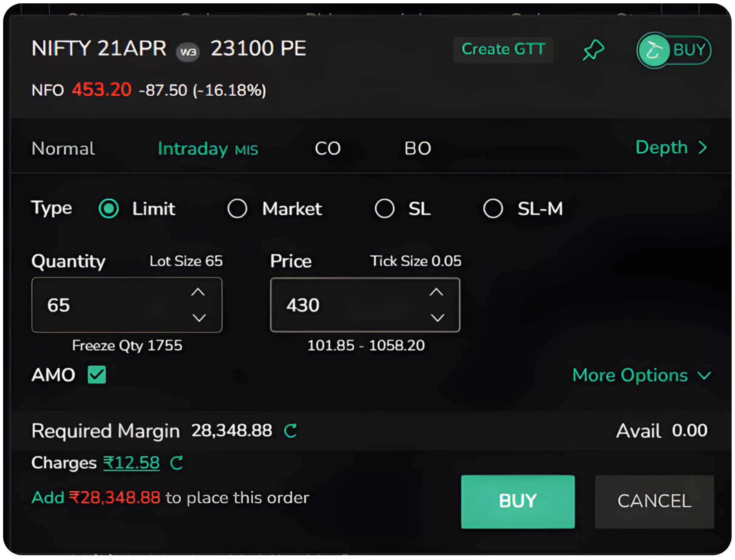Decrease quantity using the down arrow
The height and width of the screenshot is (560, 735).
[x=199, y=318]
